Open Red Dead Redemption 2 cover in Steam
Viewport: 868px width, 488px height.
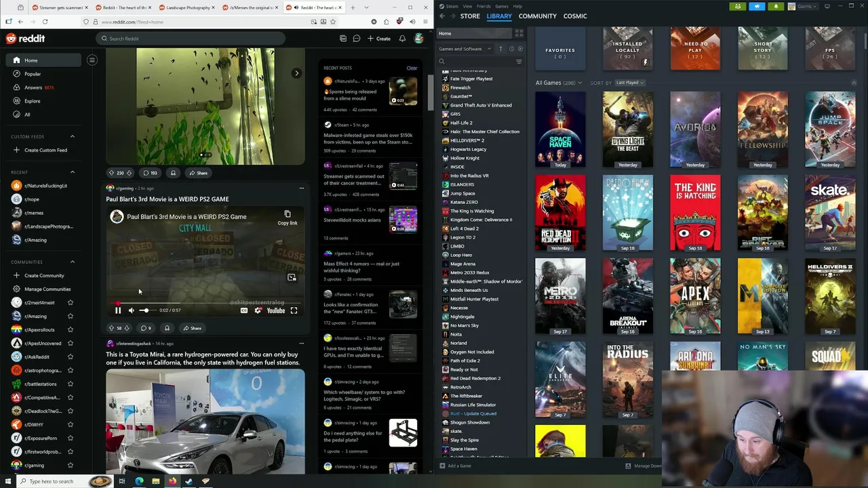point(560,213)
